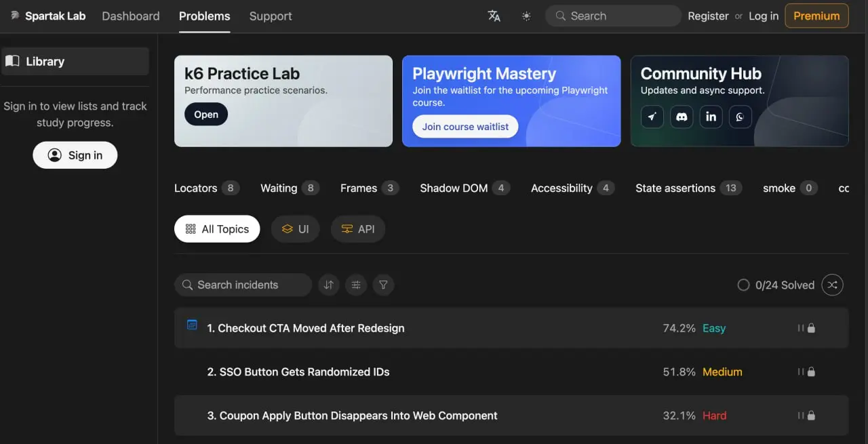Click lock icon on Coupon Apply row
Screen dimensions: 868x444
(812, 416)
